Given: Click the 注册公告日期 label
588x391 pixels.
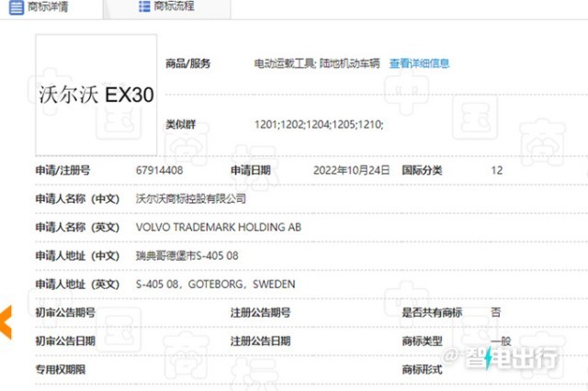Looking at the screenshot, I should [261, 341].
